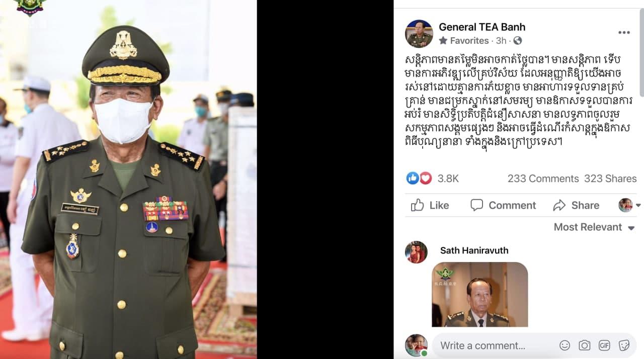
Task: Open the three-dot post options menu
Action: tap(624, 33)
